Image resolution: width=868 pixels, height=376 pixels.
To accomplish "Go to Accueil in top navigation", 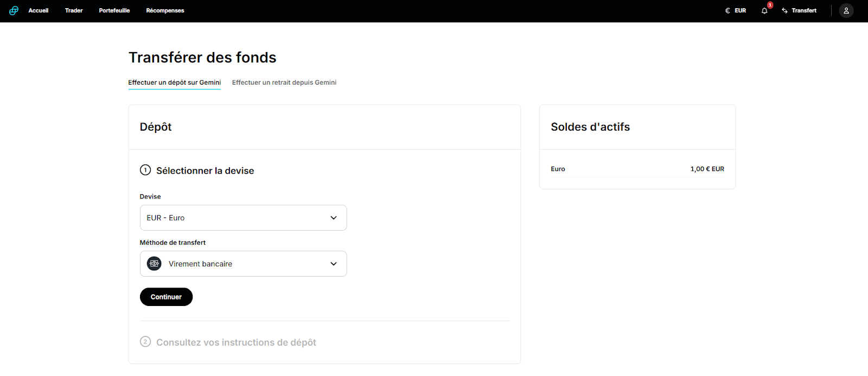I will tap(39, 10).
